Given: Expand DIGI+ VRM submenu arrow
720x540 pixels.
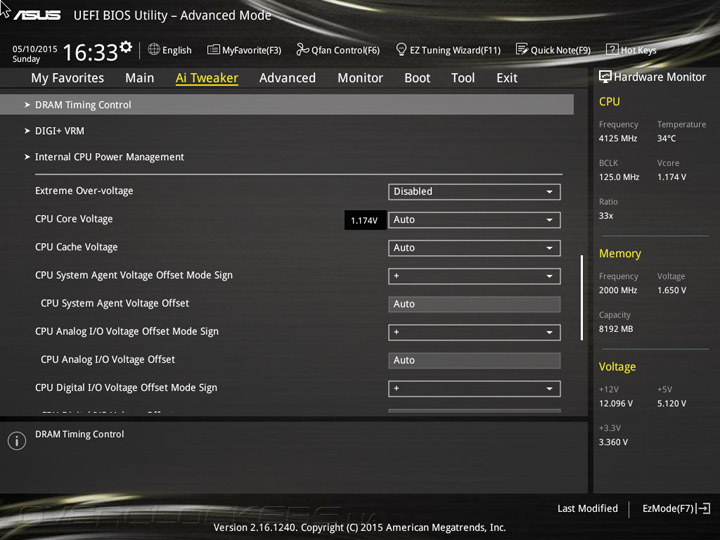Looking at the screenshot, I should point(27,131).
